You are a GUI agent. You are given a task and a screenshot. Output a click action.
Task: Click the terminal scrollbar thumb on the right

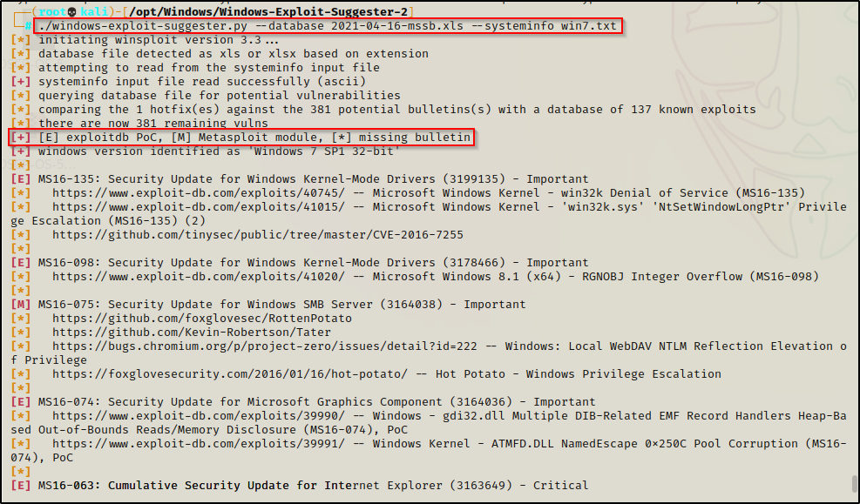point(855,484)
